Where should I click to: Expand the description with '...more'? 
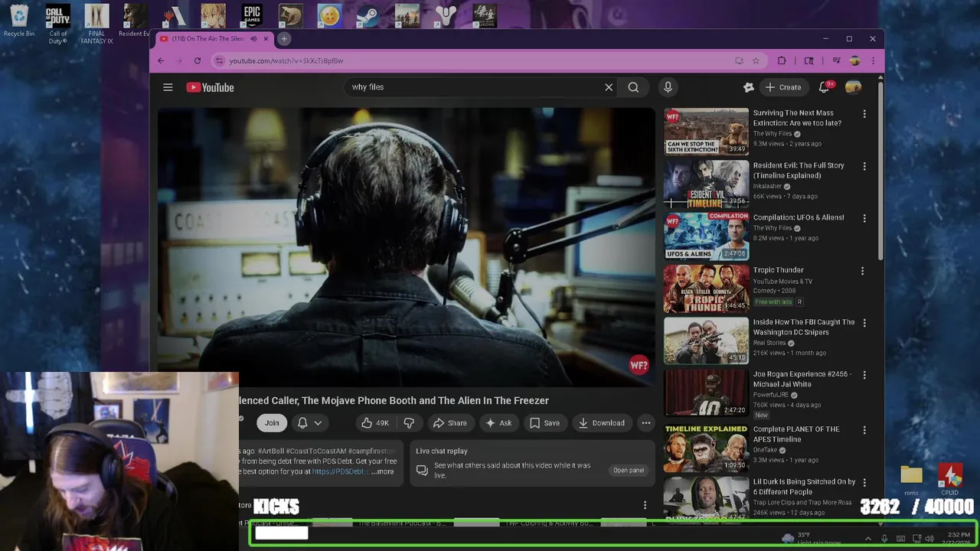point(382,471)
